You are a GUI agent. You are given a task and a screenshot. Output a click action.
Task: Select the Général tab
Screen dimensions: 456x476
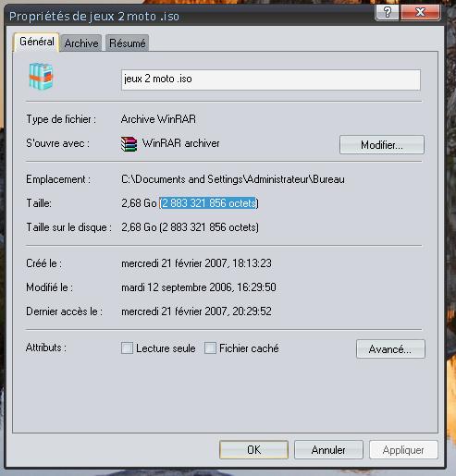pos(37,42)
